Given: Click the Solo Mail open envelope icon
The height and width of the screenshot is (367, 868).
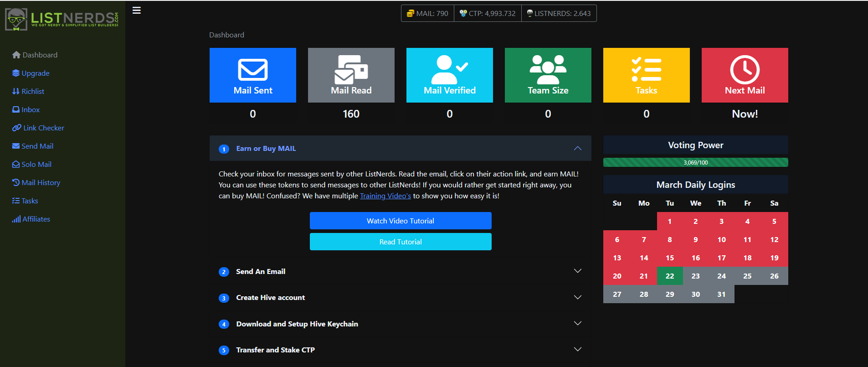Looking at the screenshot, I should coord(16,164).
